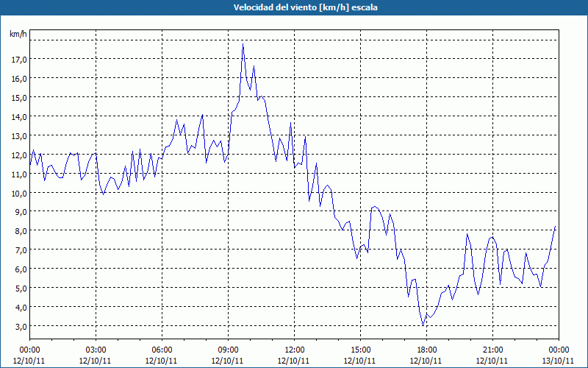This screenshot has width=588, height=368.
Task: Click the 5,0 y-axis value
Action: (21, 289)
